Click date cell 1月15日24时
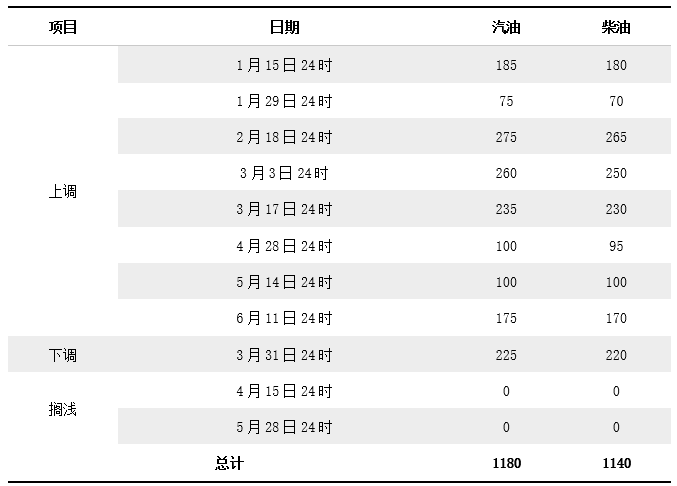Image resolution: width=677 pixels, height=486 pixels. [285, 65]
